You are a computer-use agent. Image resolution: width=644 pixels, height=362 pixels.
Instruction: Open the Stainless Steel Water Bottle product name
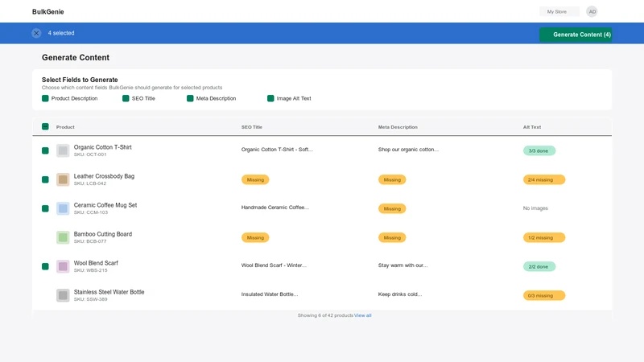click(x=109, y=292)
